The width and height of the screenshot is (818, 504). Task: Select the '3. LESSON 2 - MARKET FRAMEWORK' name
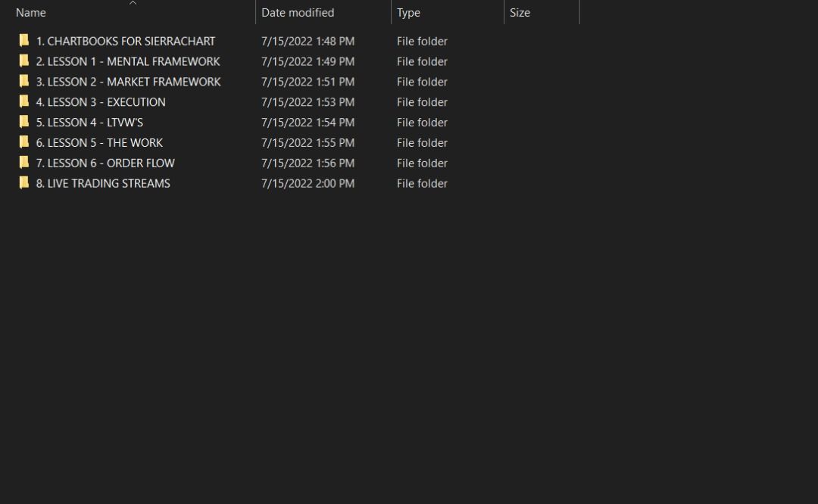pos(129,82)
